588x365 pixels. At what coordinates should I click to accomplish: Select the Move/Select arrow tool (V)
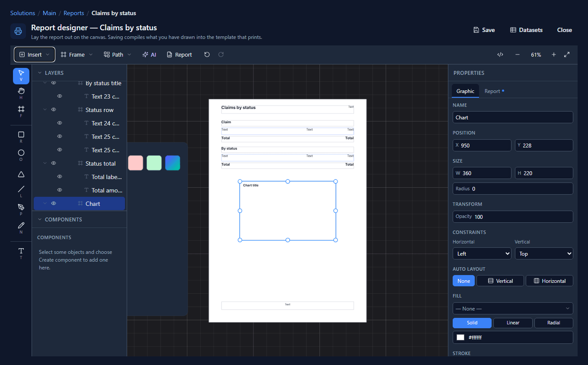(21, 76)
